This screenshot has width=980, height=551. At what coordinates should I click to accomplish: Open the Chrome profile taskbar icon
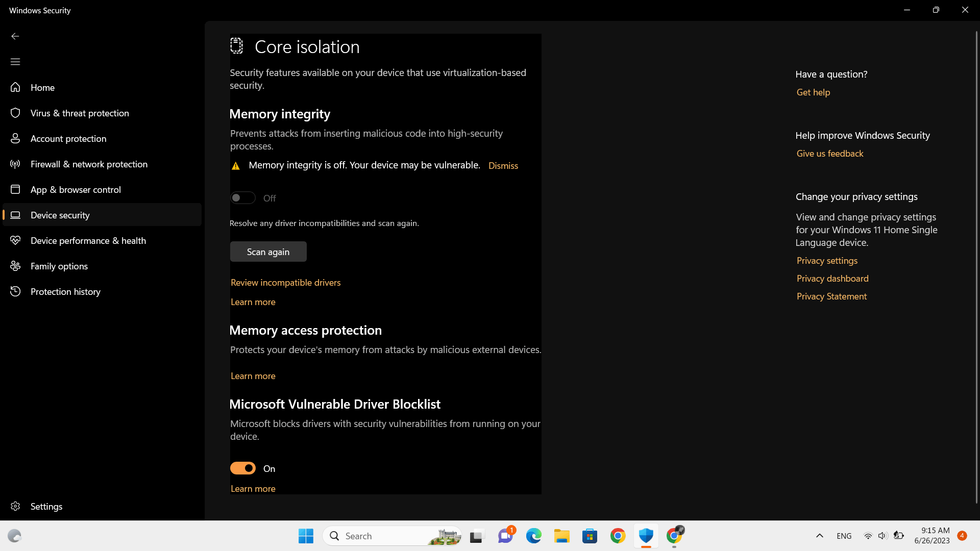point(674,536)
